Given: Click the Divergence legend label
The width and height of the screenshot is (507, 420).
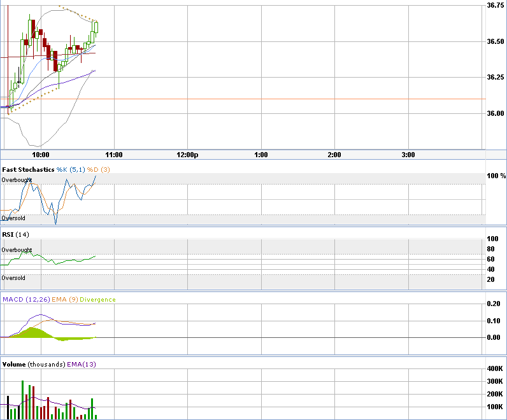Looking at the screenshot, I should point(97,300).
